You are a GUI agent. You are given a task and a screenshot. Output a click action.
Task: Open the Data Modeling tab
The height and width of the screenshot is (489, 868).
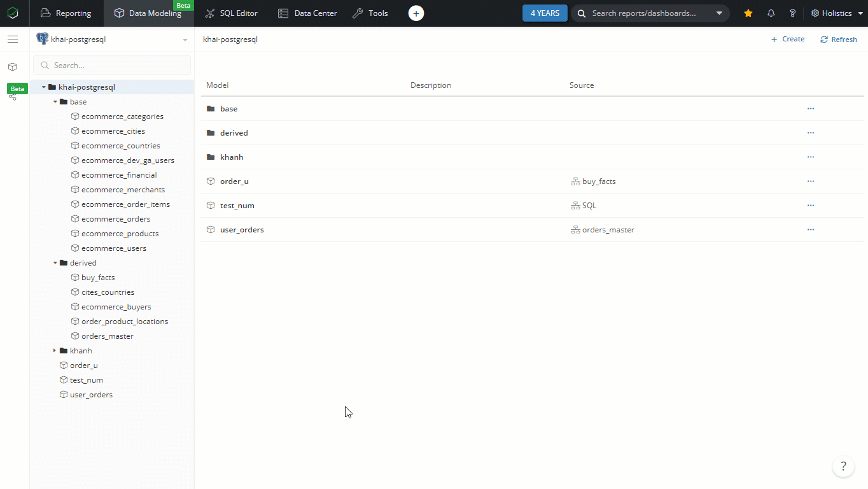point(148,13)
